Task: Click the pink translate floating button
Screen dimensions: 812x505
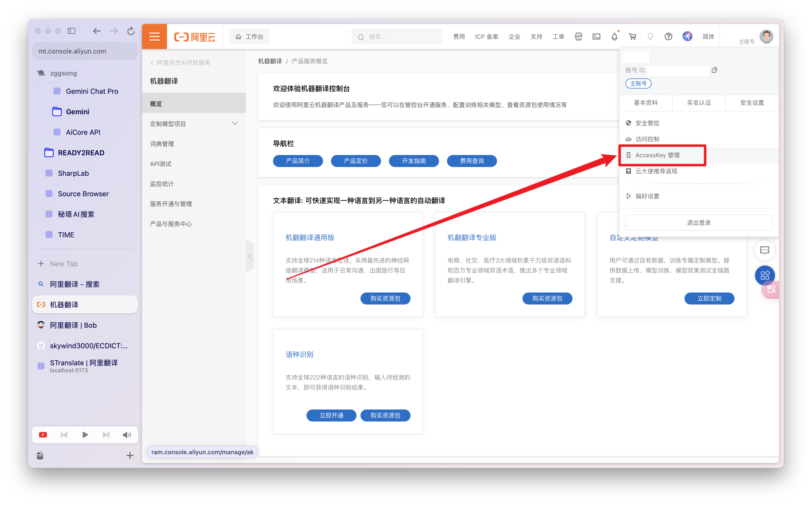Action: tap(770, 289)
